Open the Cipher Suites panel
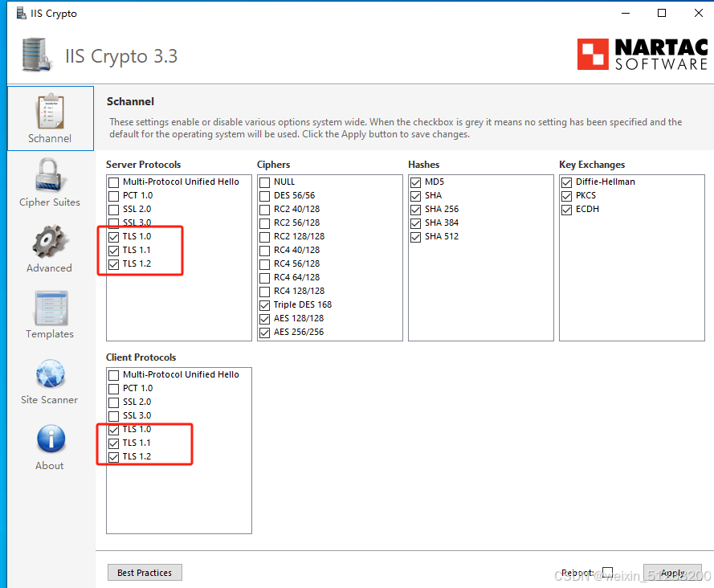714x588 pixels. (x=50, y=183)
